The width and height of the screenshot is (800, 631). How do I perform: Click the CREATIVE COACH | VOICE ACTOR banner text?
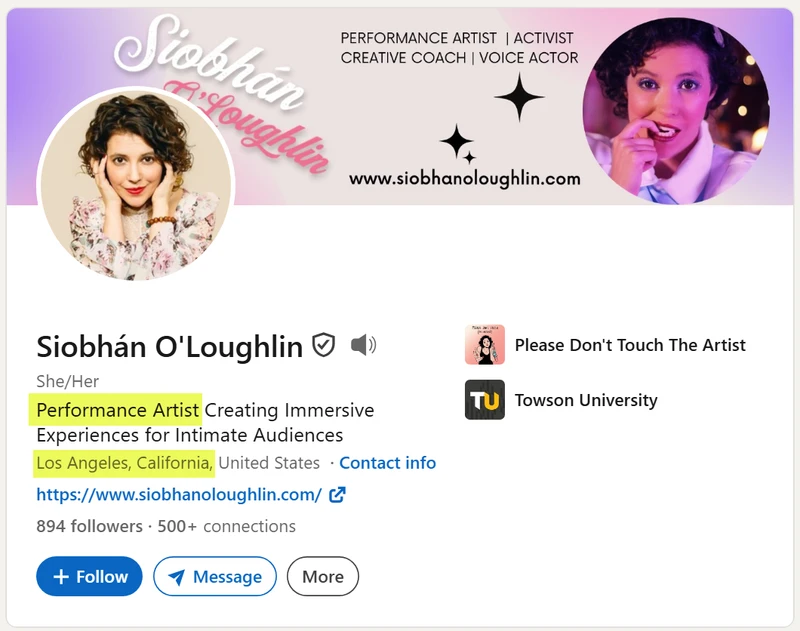point(460,58)
